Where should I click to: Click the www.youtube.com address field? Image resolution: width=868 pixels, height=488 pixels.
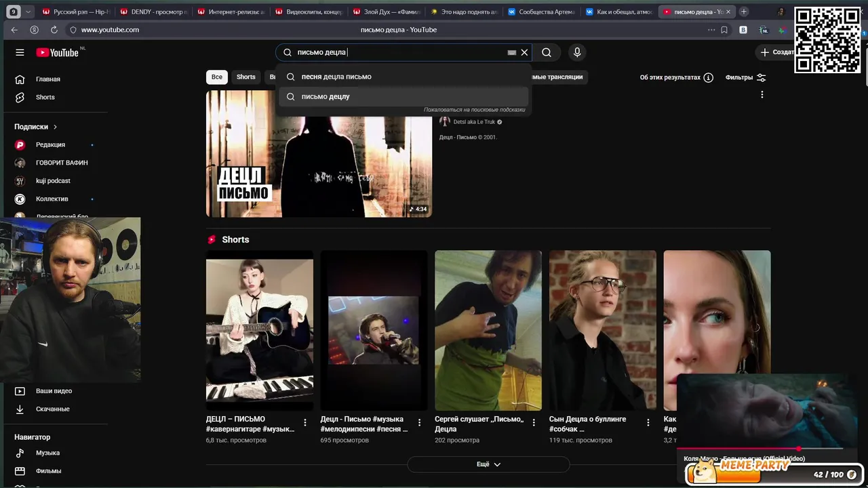tap(110, 30)
